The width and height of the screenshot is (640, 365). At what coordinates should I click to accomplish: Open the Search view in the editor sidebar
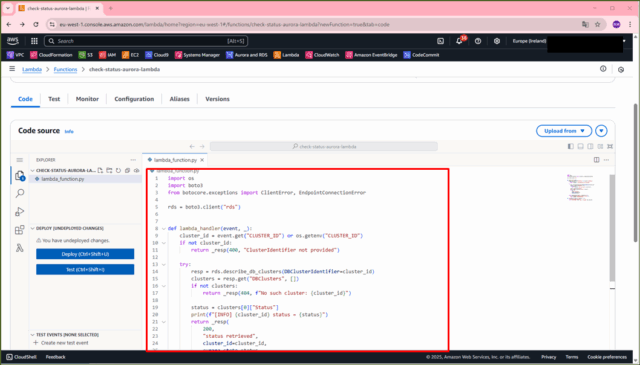(20, 194)
